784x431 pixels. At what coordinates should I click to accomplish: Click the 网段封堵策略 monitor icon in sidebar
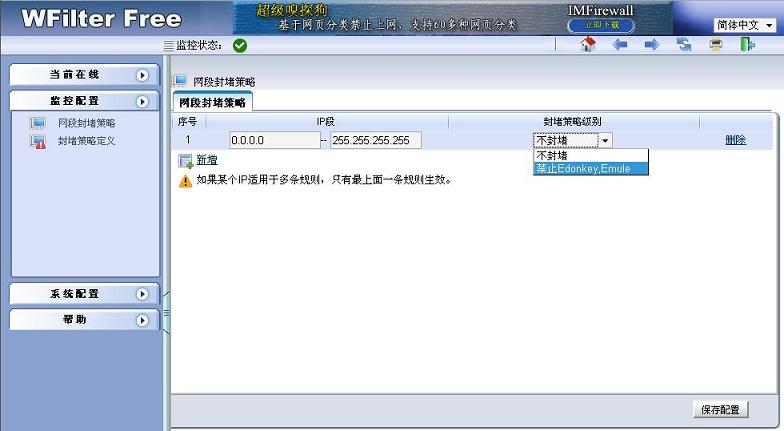38,122
